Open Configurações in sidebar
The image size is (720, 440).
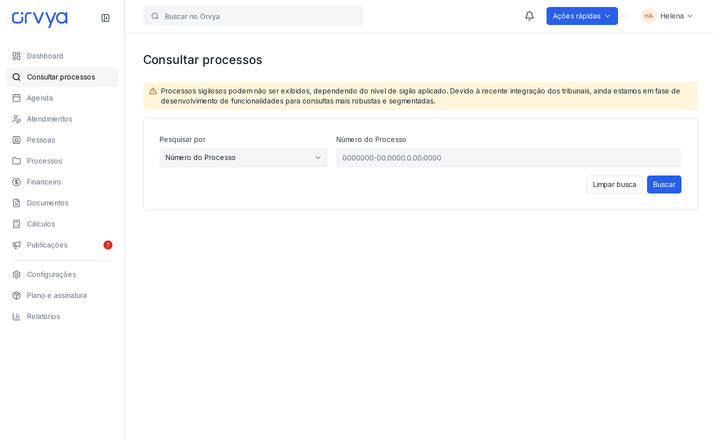tap(62, 275)
